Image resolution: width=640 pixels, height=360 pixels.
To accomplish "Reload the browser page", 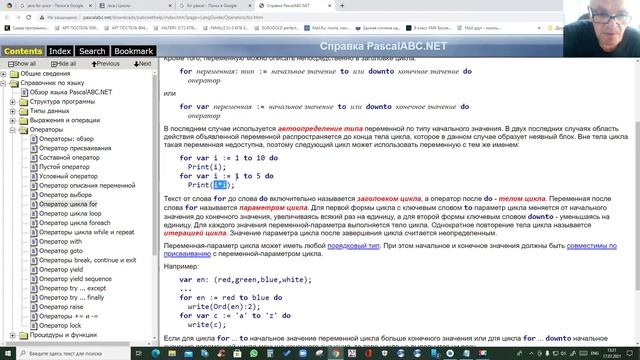I will pos(29,18).
